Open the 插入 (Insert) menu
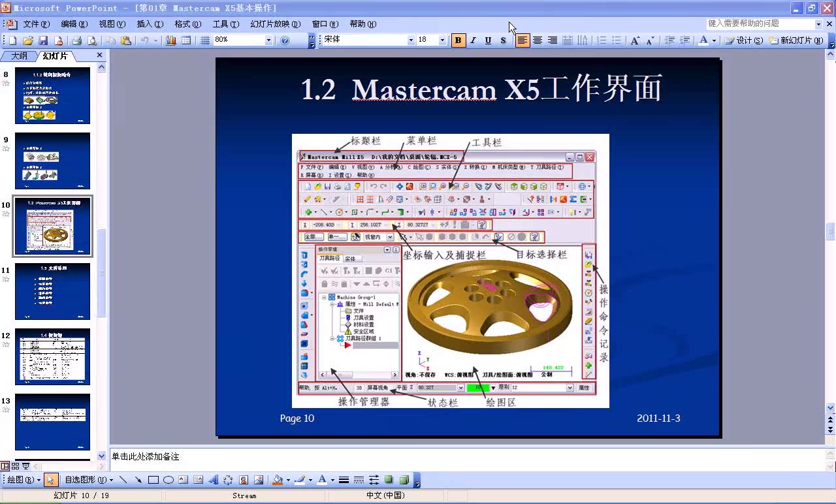Screen dimensions: 836x504 pos(150,24)
